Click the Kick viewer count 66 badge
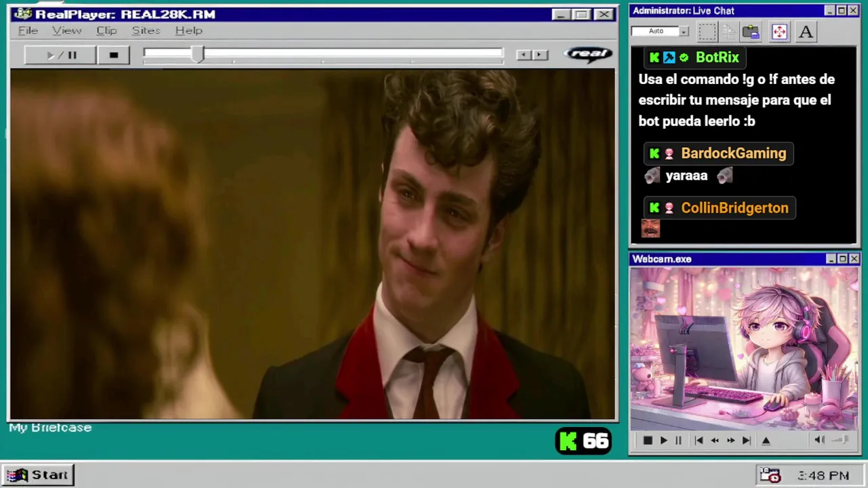The width and height of the screenshot is (868, 488). click(x=583, y=441)
